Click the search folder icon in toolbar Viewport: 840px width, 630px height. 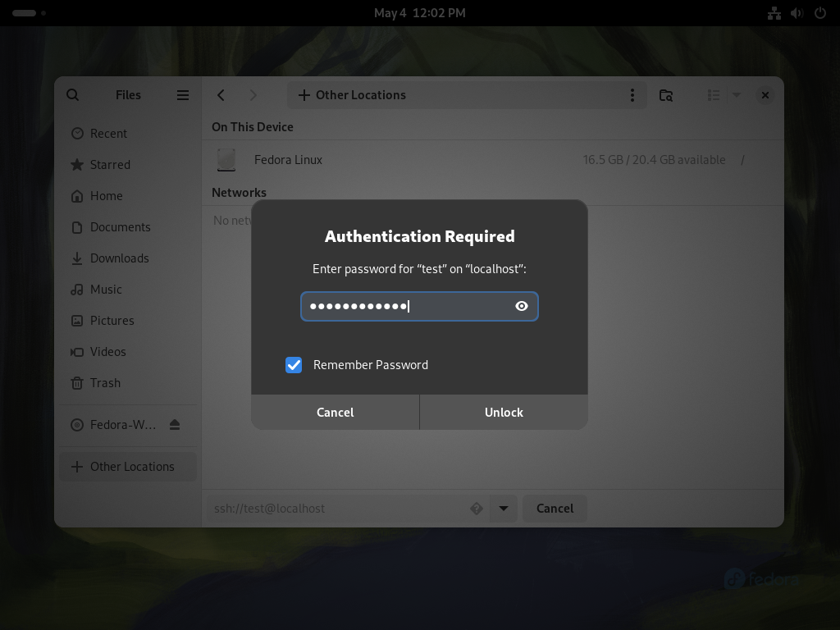point(666,95)
